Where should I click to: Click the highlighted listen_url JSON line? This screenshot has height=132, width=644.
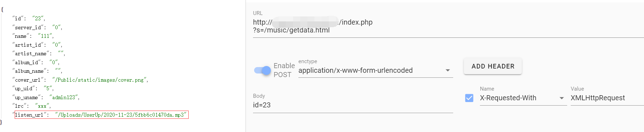pos(101,115)
